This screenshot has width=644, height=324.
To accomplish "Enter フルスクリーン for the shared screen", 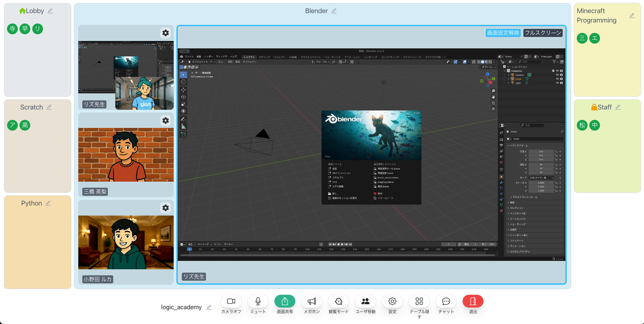I will click(x=543, y=33).
